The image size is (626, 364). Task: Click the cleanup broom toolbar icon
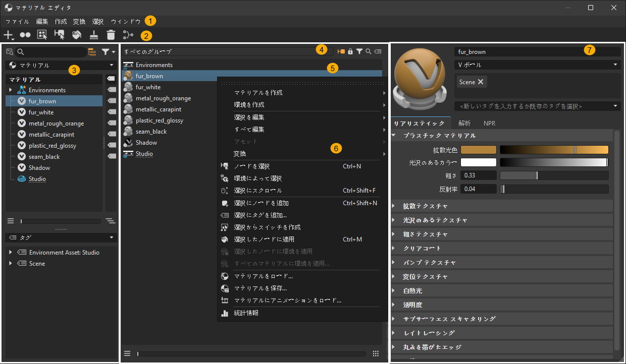[x=94, y=35]
